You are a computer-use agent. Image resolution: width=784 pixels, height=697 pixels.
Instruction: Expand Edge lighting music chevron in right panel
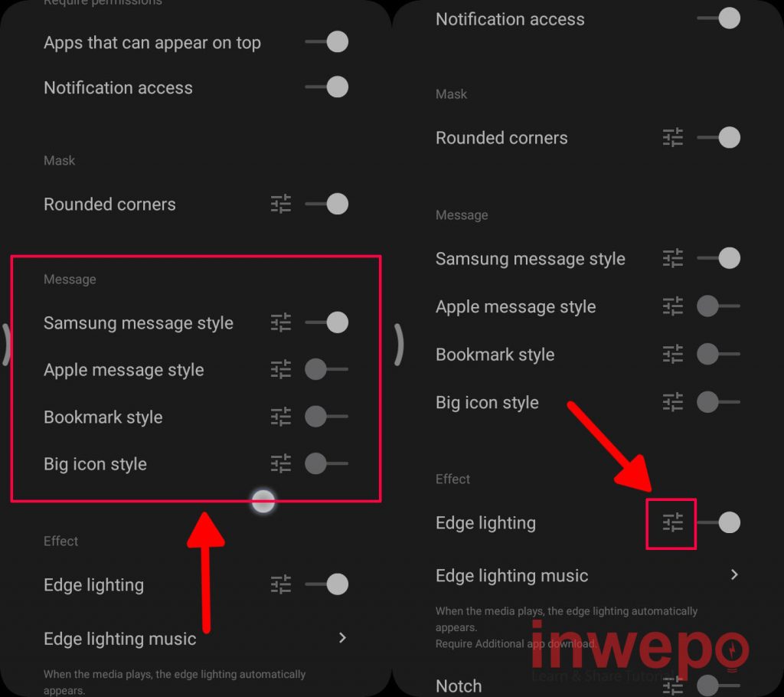point(734,574)
